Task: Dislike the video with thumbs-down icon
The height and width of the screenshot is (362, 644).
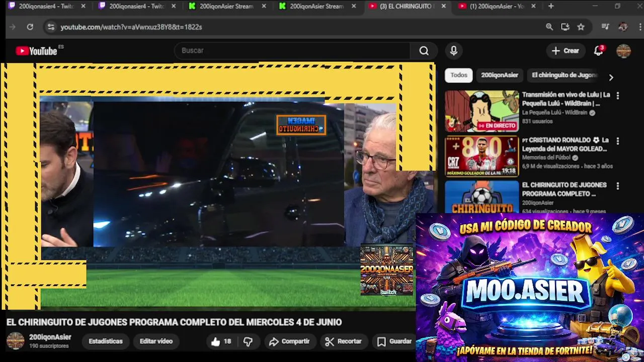Action: [x=248, y=341]
